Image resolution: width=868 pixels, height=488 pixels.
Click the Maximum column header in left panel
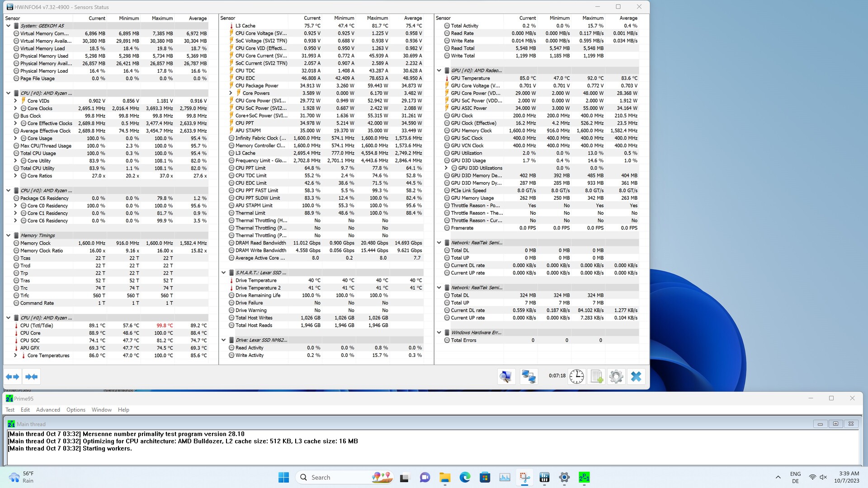(162, 18)
